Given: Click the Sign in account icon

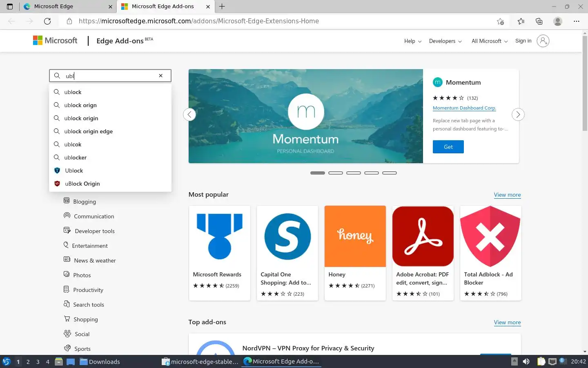Looking at the screenshot, I should (x=543, y=41).
